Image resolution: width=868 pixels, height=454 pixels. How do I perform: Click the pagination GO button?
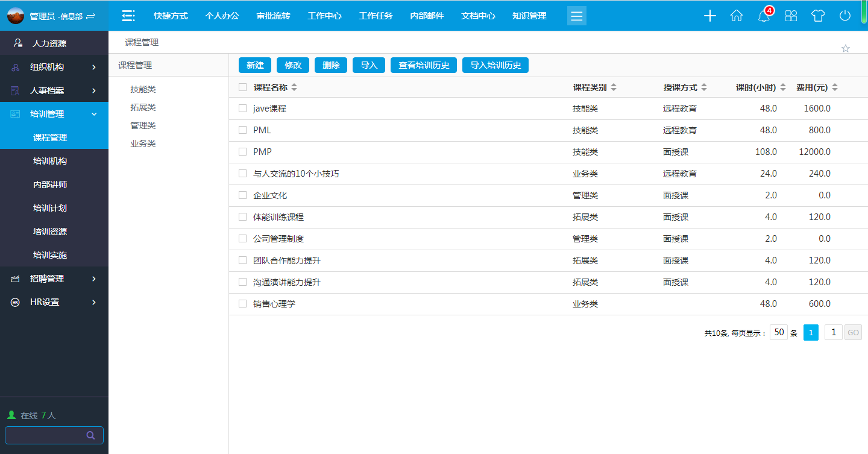pos(853,332)
